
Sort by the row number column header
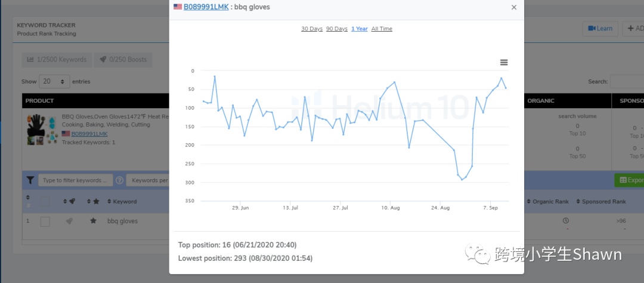click(x=28, y=202)
